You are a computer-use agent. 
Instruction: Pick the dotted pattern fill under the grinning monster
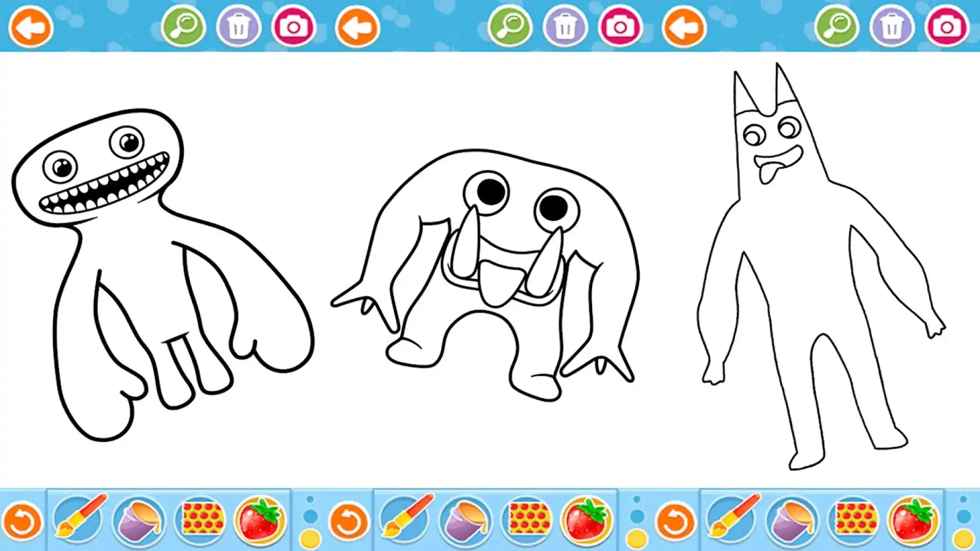pos(202,520)
